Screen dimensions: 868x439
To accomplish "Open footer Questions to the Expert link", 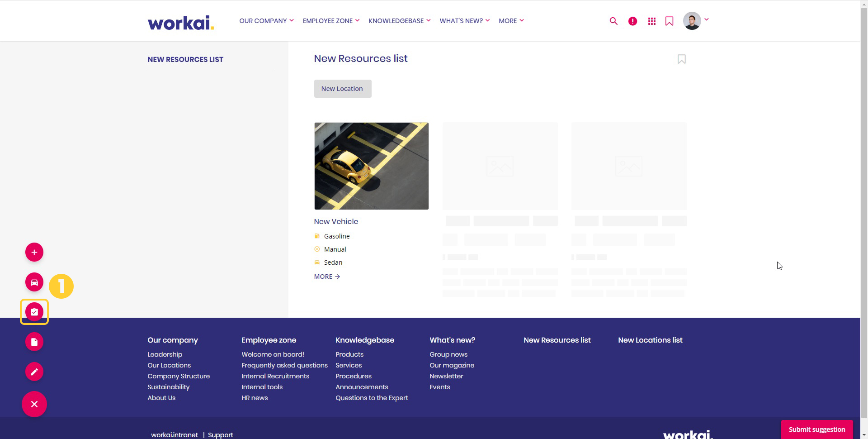I will coord(372,398).
